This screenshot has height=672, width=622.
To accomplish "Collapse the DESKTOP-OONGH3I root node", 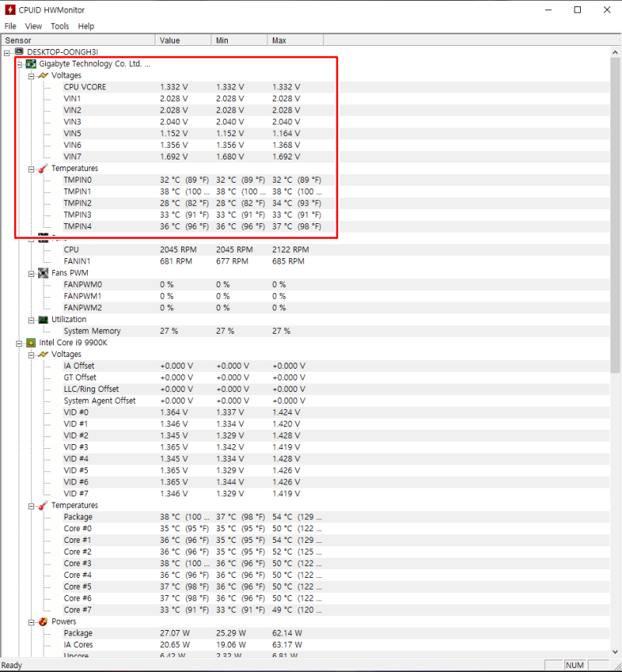I will click(x=7, y=53).
